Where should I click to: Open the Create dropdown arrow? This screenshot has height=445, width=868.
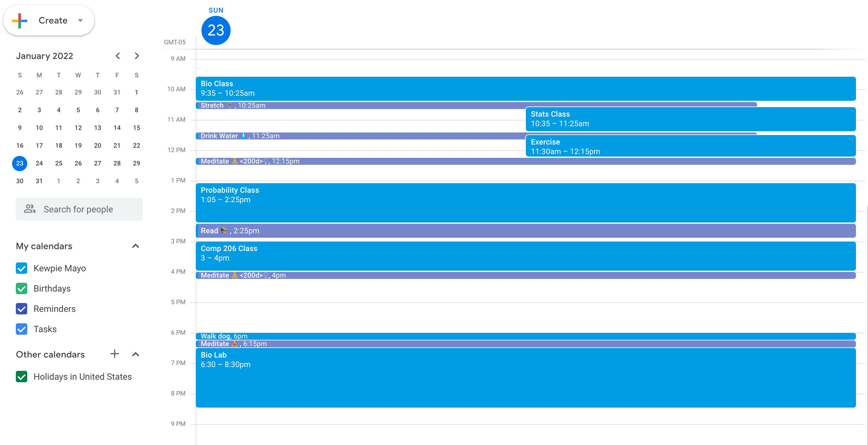pyautogui.click(x=80, y=21)
